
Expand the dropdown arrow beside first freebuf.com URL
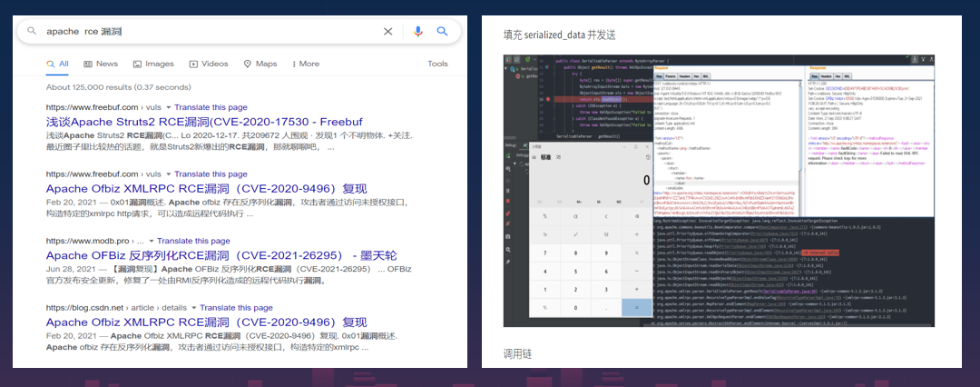pos(168,108)
